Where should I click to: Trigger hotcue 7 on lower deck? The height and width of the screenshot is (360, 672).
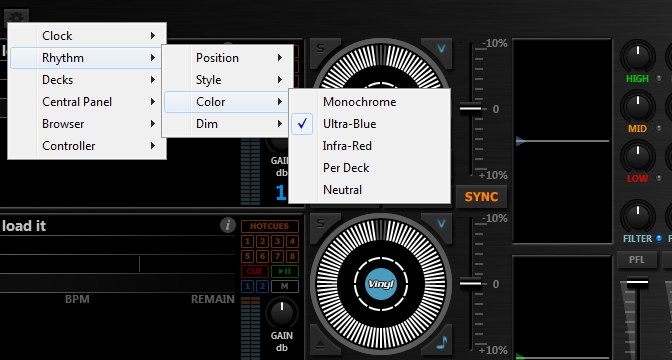[x=277, y=256]
